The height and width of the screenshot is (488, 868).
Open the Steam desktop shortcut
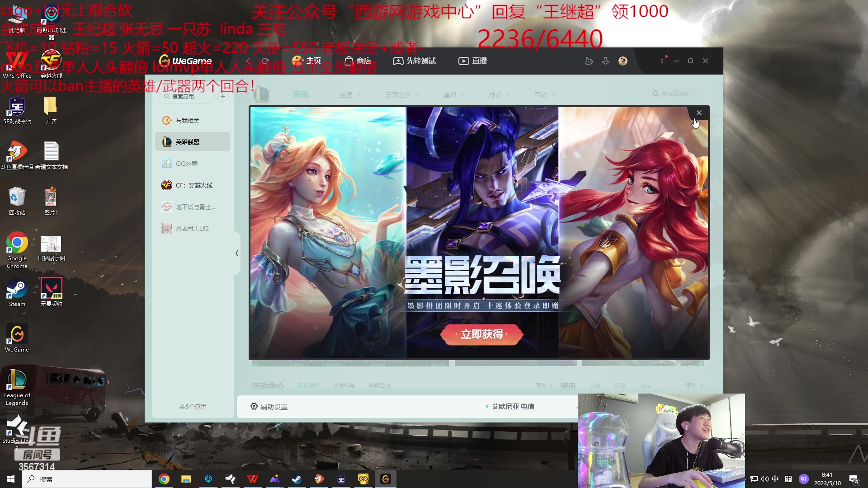[x=17, y=293]
